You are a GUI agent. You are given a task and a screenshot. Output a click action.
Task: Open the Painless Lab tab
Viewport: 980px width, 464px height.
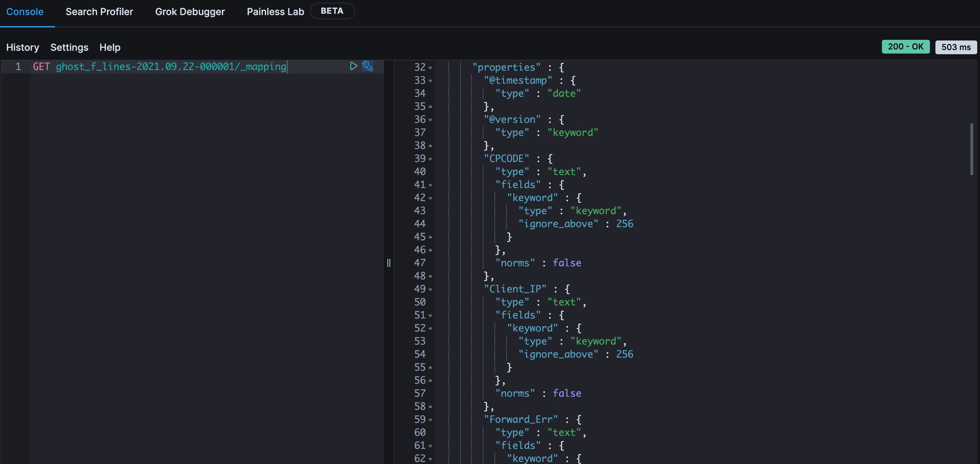[x=275, y=12]
